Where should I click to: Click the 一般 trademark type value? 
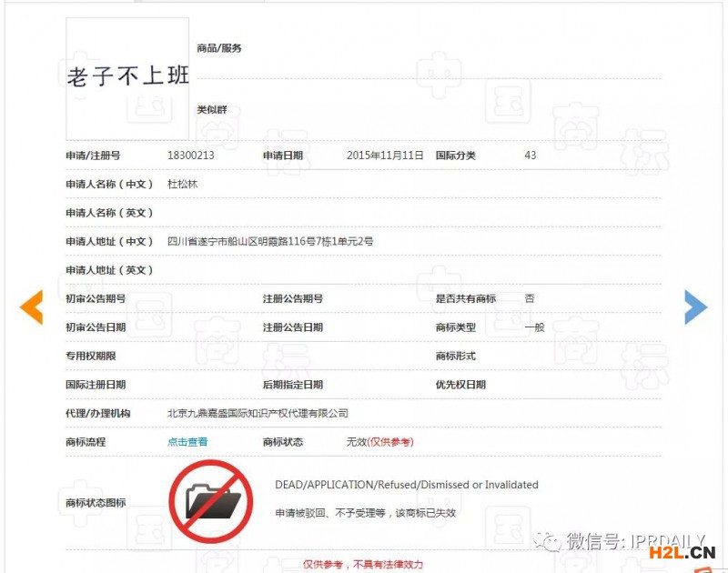click(x=534, y=327)
